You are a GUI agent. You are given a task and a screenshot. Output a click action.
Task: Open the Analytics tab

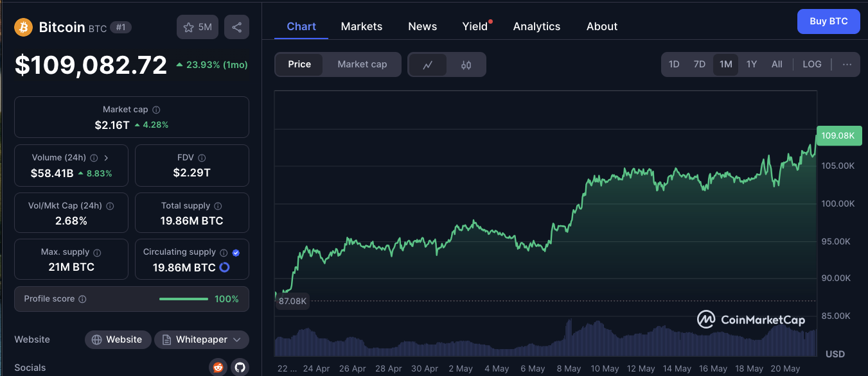point(537,26)
